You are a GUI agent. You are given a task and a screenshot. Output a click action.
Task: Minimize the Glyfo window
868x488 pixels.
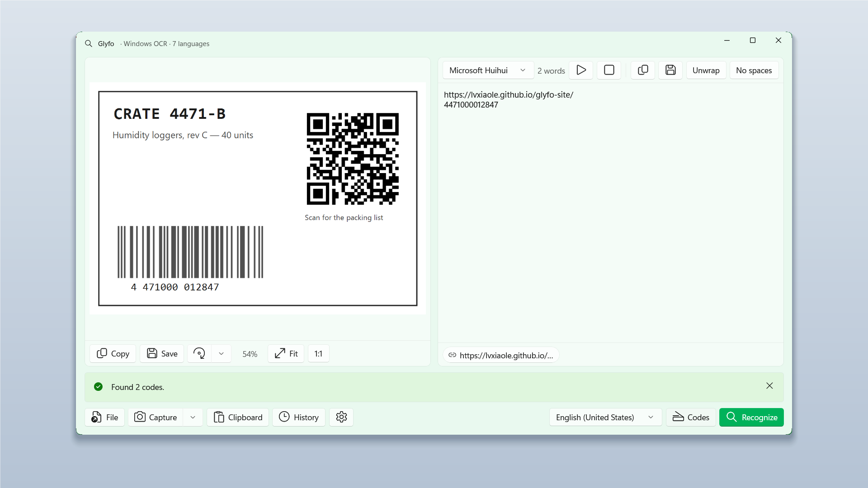(x=727, y=40)
